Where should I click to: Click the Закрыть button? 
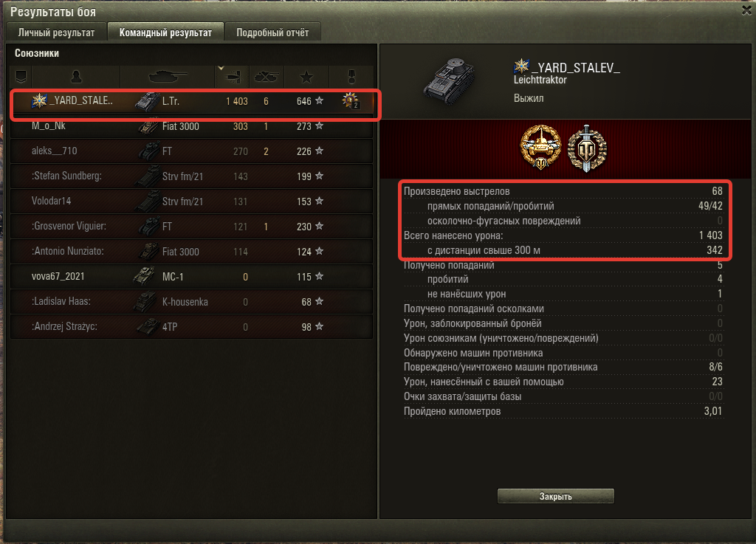tap(555, 496)
